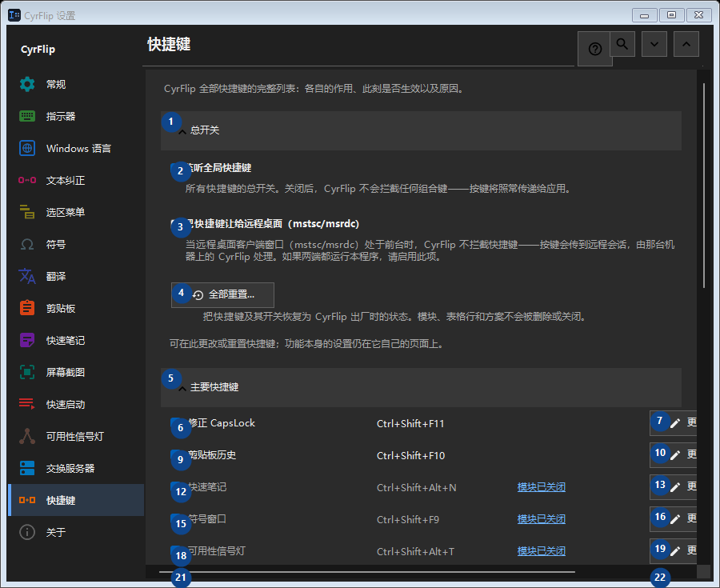Toggle the 符号窗口 row checkbox
The width and height of the screenshot is (720, 588).
click(x=176, y=519)
